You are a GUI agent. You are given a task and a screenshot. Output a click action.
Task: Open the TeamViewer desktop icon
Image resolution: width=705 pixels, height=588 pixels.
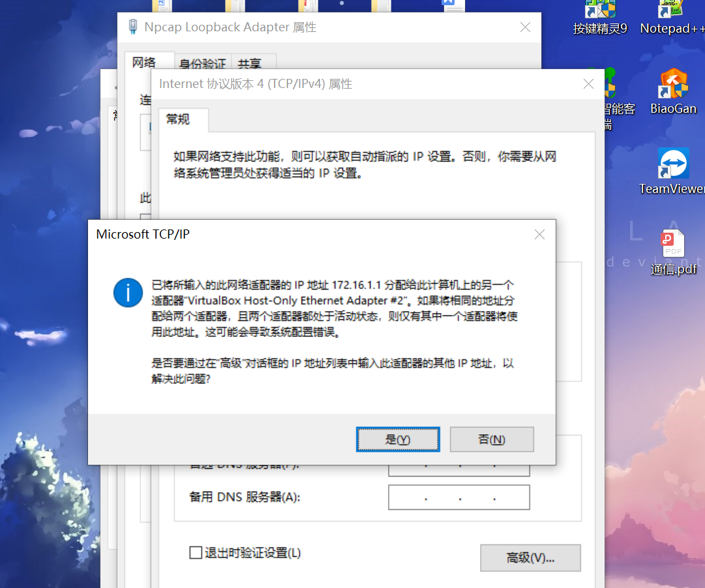[x=673, y=171]
